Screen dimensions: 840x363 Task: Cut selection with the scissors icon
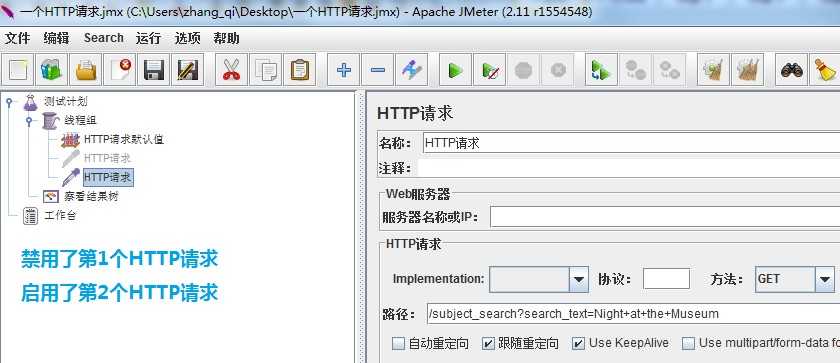pos(231,70)
